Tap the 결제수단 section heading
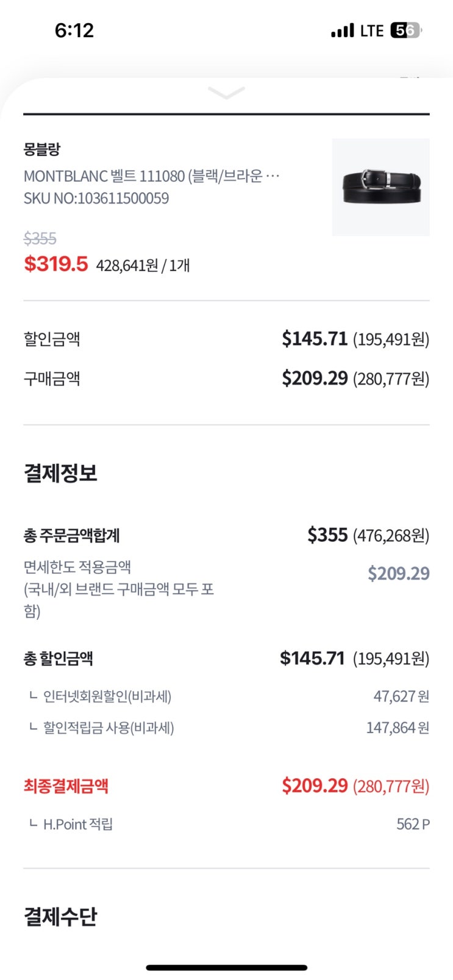This screenshot has width=453, height=980. click(x=60, y=917)
